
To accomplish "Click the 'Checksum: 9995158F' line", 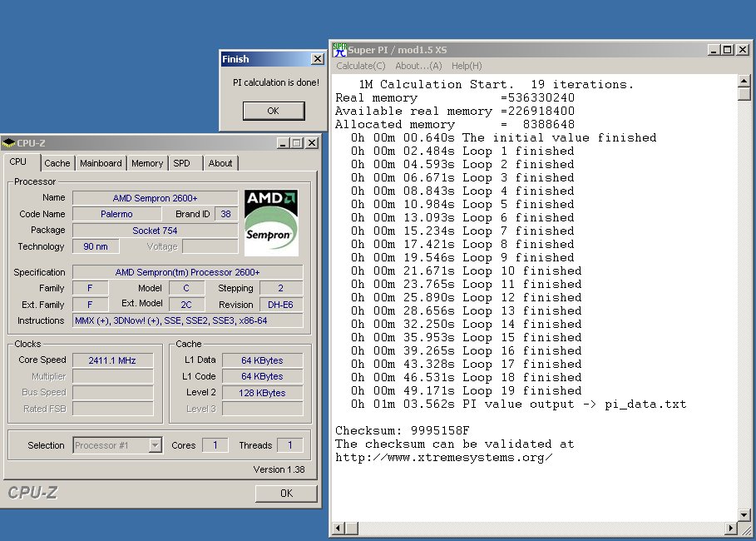I will click(x=402, y=430).
